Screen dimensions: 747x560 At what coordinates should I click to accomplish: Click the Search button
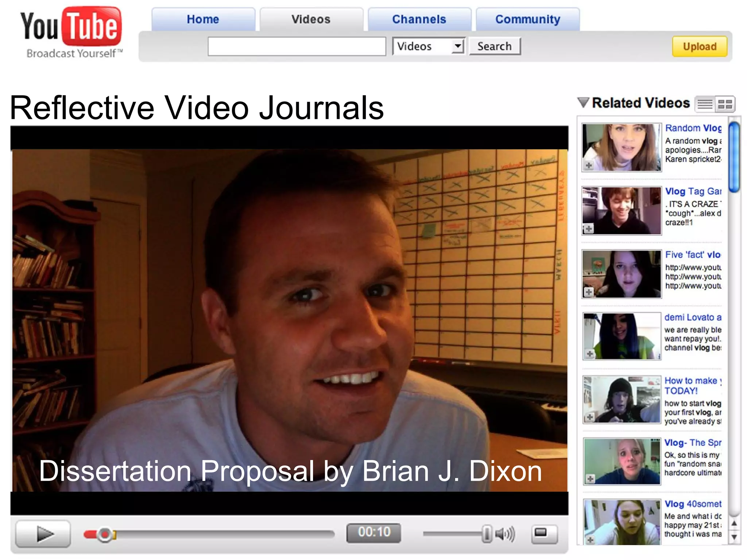[x=495, y=46]
